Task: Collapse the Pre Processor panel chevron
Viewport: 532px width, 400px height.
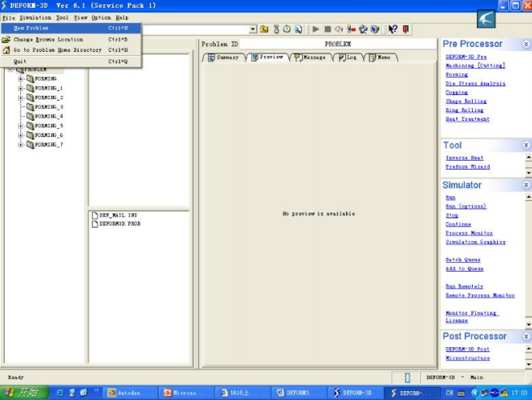Action: pos(526,44)
